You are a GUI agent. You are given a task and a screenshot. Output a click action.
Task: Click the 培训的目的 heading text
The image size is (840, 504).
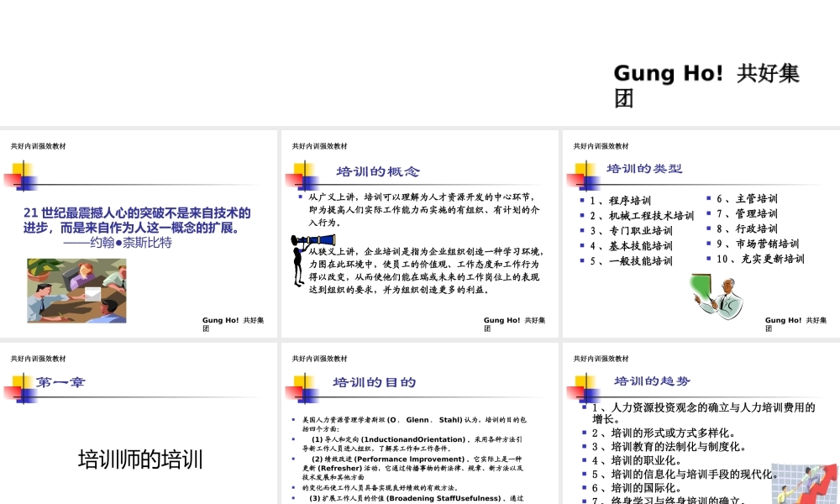coord(375,382)
